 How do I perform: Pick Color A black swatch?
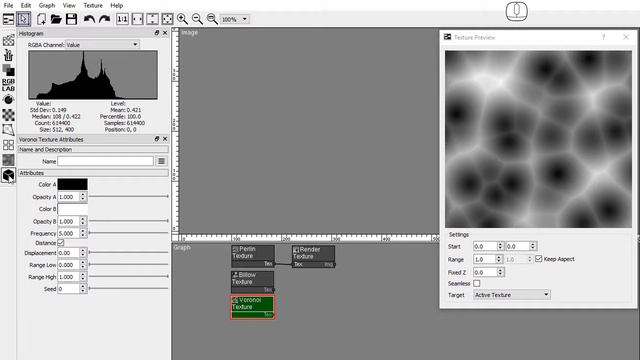coord(72,184)
